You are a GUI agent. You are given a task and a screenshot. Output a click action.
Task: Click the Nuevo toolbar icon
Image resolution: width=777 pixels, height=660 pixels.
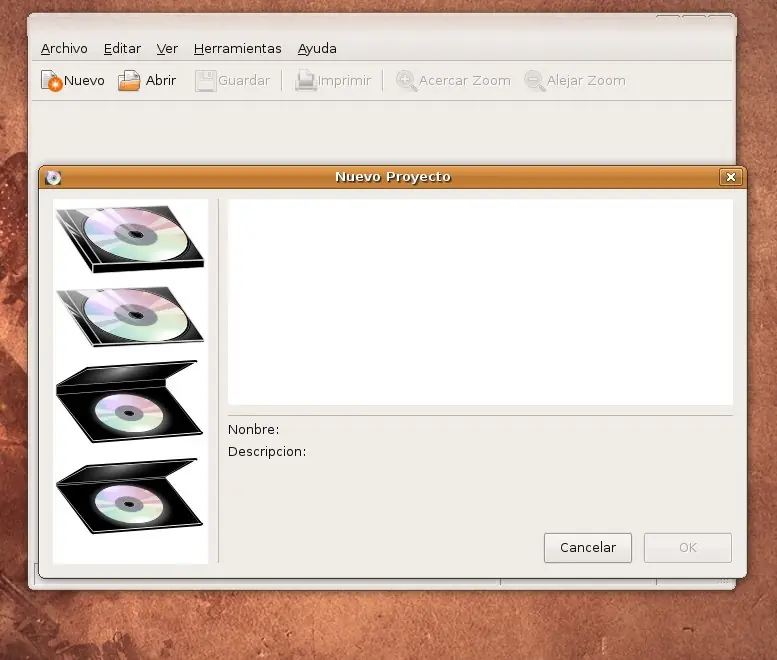[x=51, y=80]
